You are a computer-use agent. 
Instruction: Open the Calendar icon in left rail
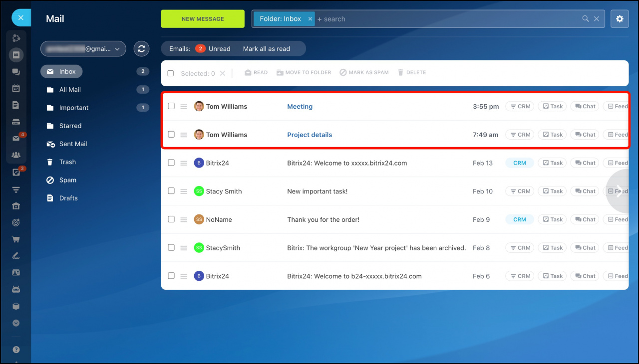[16, 88]
